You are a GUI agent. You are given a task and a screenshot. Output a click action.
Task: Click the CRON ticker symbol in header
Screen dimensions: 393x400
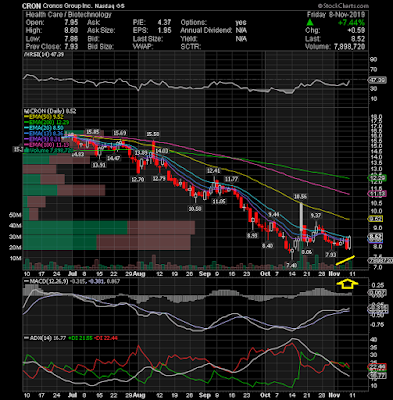click(x=31, y=6)
